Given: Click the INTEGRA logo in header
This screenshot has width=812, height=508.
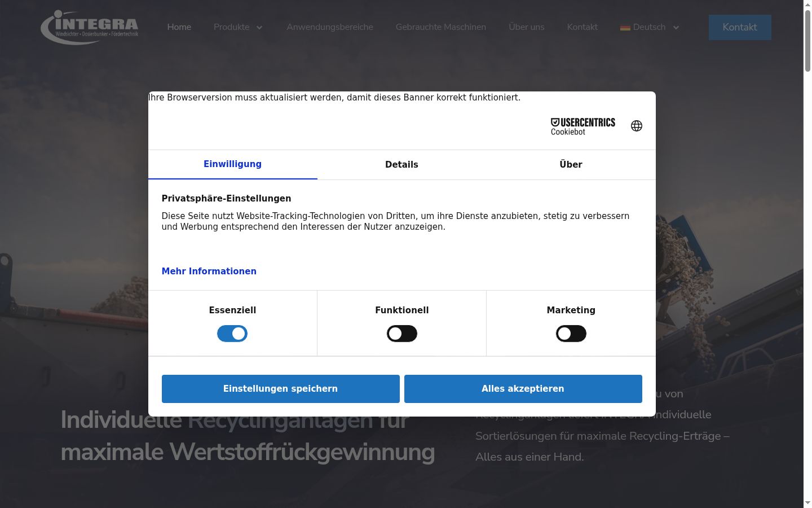Looking at the screenshot, I should click(x=90, y=27).
